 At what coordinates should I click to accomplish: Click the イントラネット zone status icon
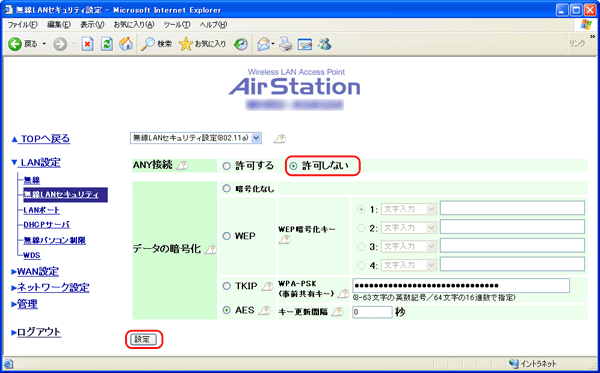click(514, 363)
